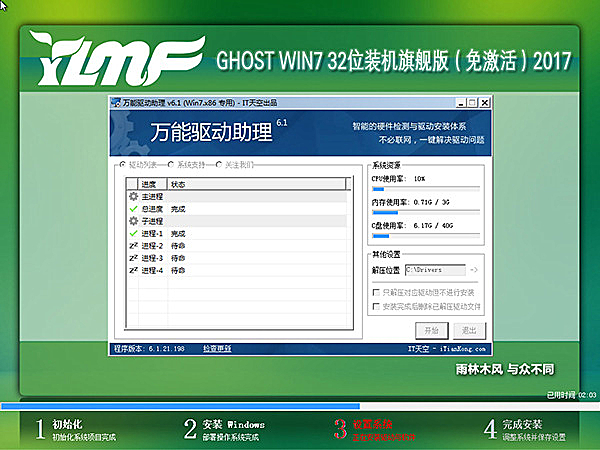The image size is (600, 450).
Task: Click step 4 完成安装 label
Action: pos(522,424)
